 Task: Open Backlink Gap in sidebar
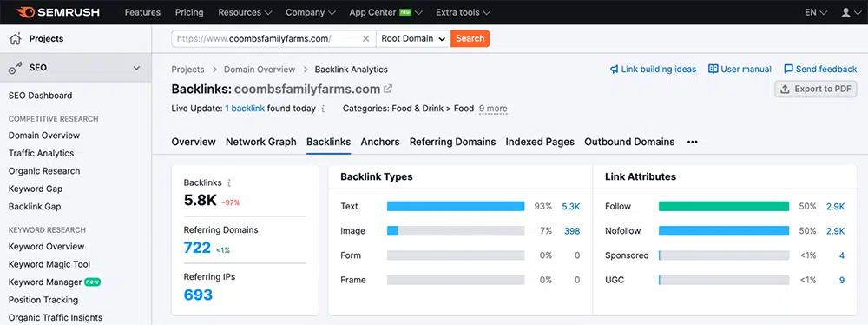35,206
